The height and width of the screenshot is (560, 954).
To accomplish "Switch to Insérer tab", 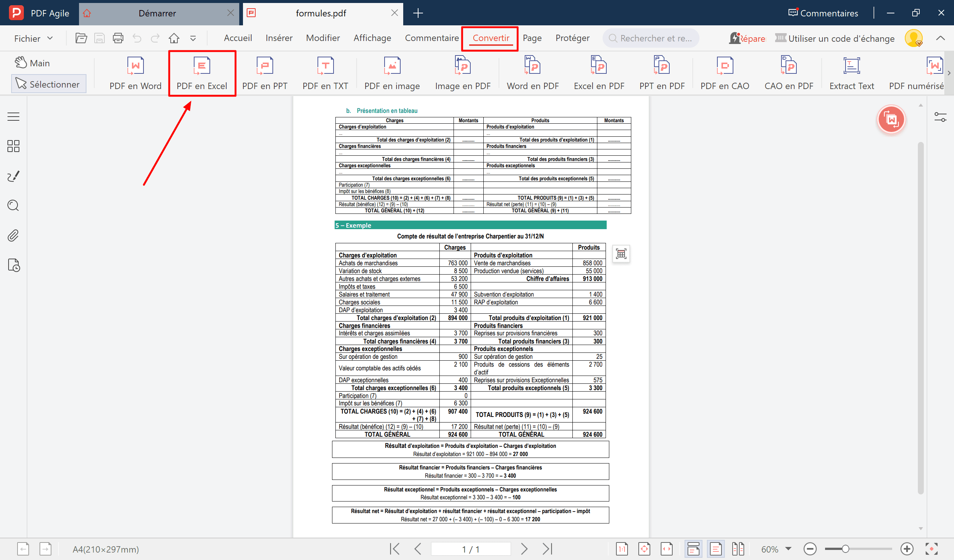I will pos(279,38).
